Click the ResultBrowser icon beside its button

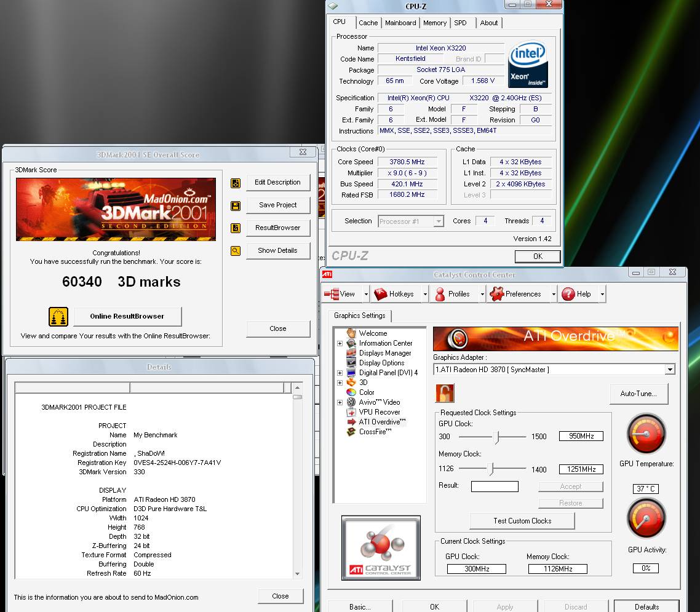point(236,228)
